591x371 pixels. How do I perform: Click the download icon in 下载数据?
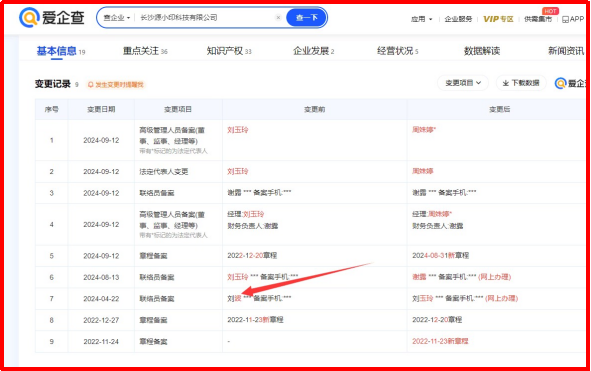[x=506, y=83]
